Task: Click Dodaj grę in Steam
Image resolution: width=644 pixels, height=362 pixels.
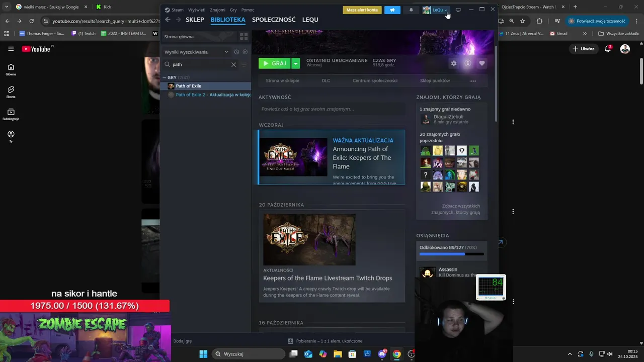Action: point(182,341)
